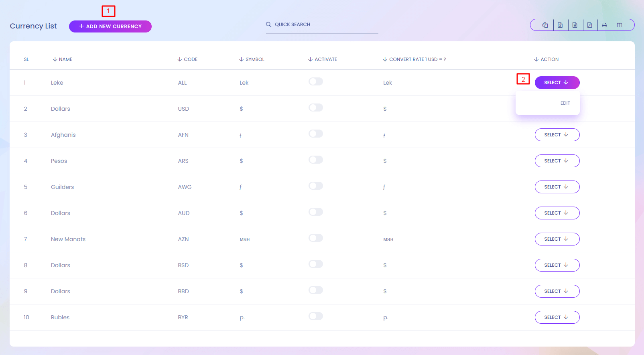Viewport: 644px width, 355px height.
Task: Sort by Convert Rate column header
Action: click(x=417, y=59)
